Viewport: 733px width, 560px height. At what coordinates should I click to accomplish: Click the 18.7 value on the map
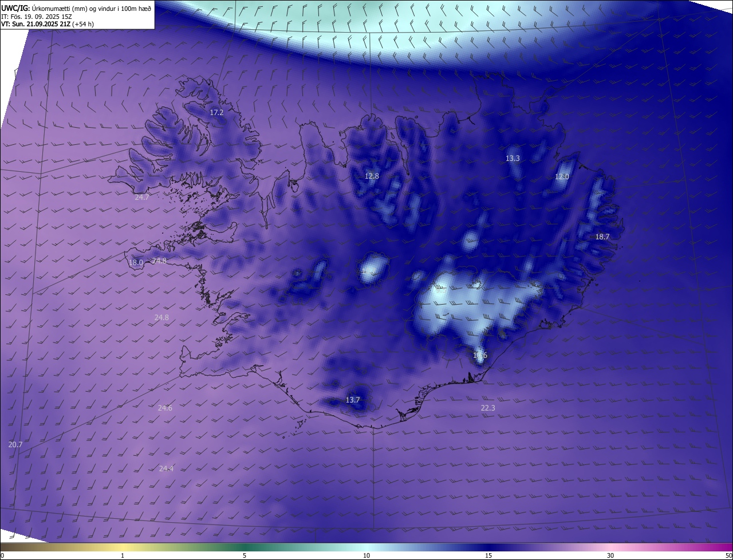point(602,237)
